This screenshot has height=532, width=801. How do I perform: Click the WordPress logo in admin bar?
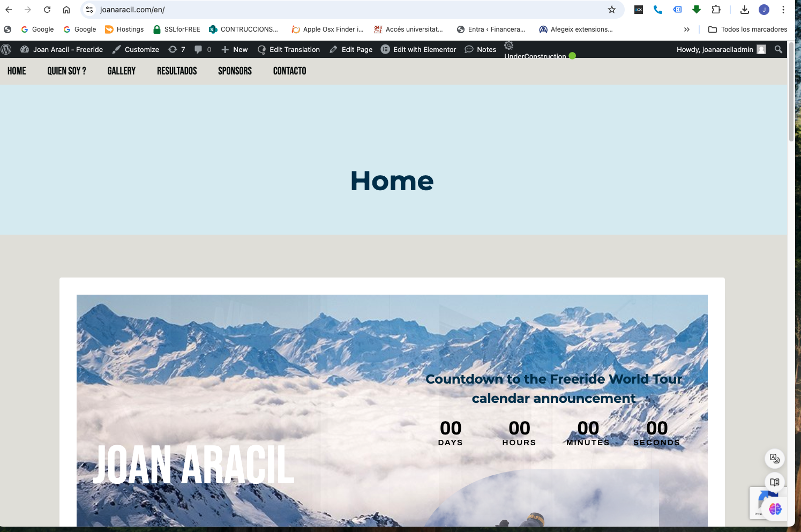(x=6, y=49)
